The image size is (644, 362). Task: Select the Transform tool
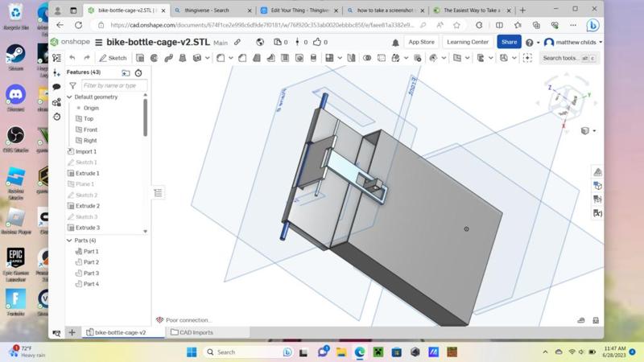[395, 58]
